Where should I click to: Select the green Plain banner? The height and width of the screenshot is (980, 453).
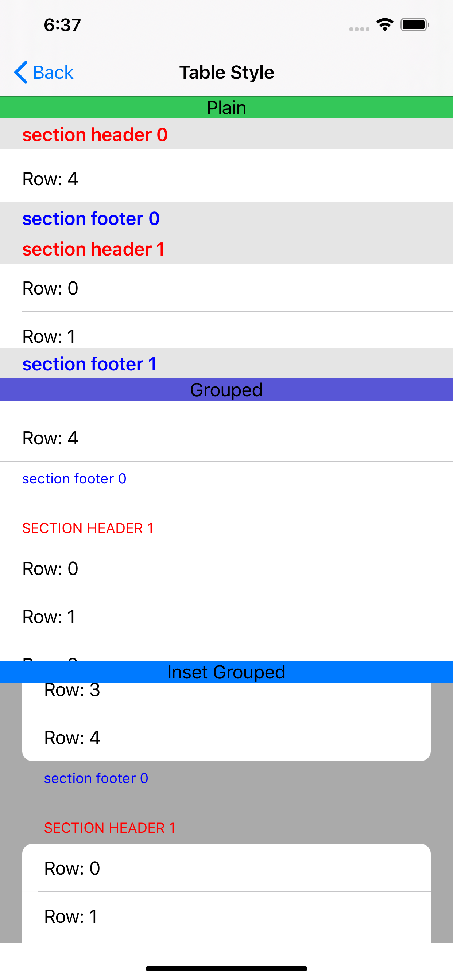pos(226,107)
